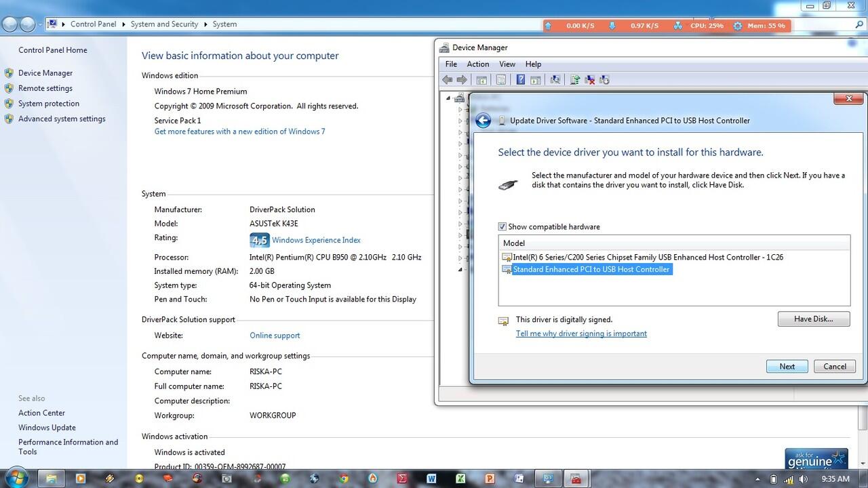Uncheck Show compatible hardware checkbox
868x488 pixels.
click(502, 227)
